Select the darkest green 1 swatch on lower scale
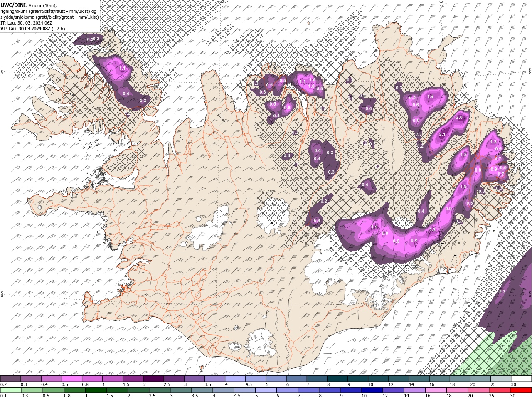Image resolution: width=532 pixels, height=399 pixels. 96,390
